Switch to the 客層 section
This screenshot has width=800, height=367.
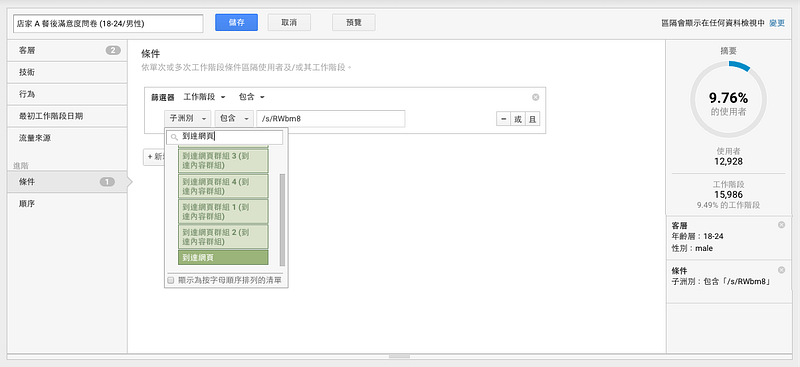tap(67, 51)
